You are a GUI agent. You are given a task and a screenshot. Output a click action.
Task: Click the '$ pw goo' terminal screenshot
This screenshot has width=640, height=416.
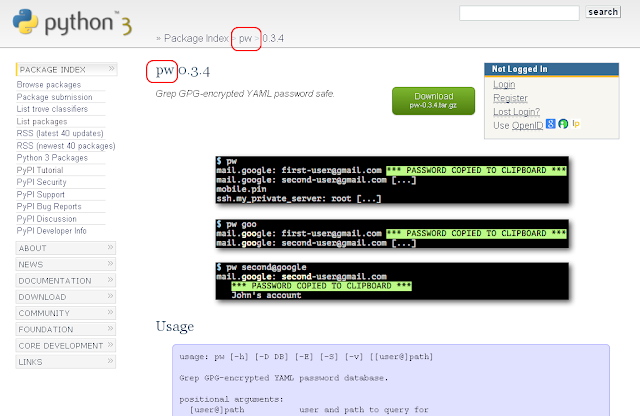[392, 234]
